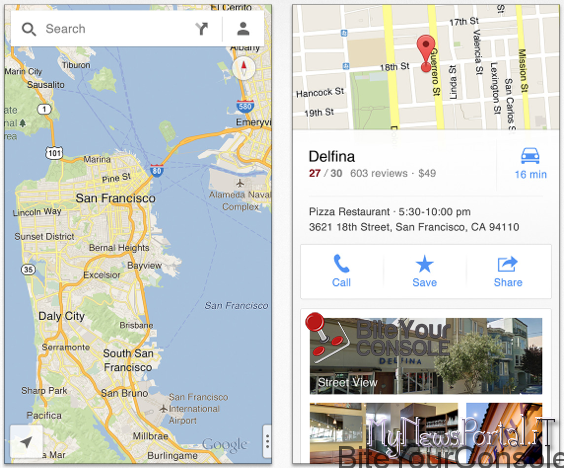Share the Delfina listing
The height and width of the screenshot is (468, 564).
coord(508,271)
